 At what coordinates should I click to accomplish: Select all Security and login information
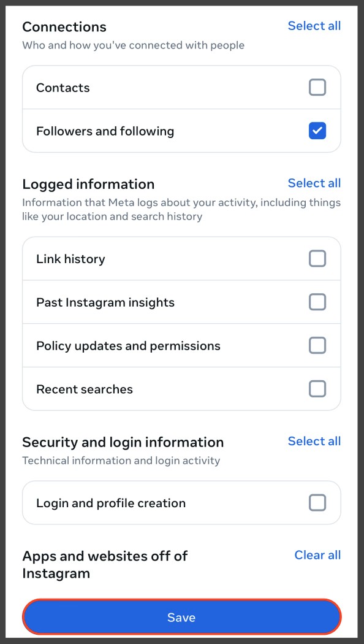pyautogui.click(x=314, y=441)
